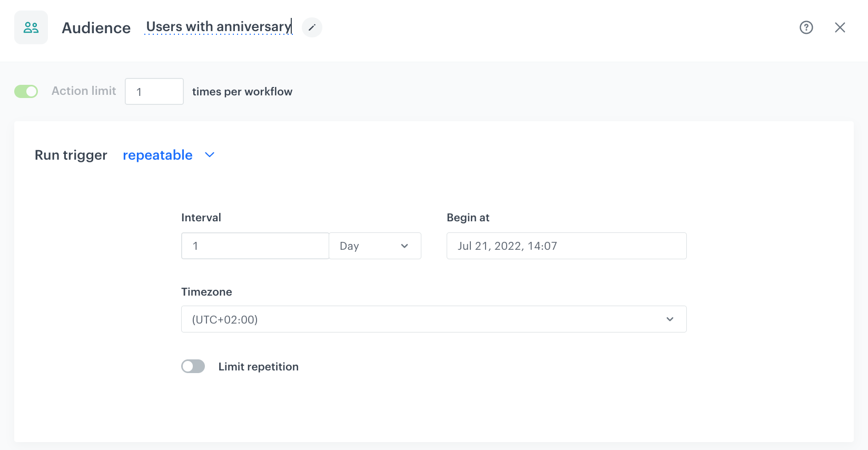Viewport: 868px width, 450px height.
Task: Click the pencil icon to edit the name
Action: (312, 27)
